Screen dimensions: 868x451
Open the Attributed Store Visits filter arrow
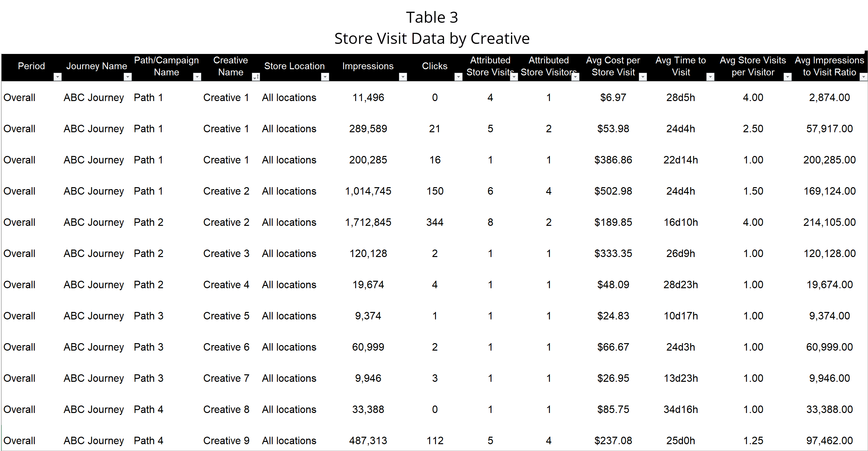514,77
